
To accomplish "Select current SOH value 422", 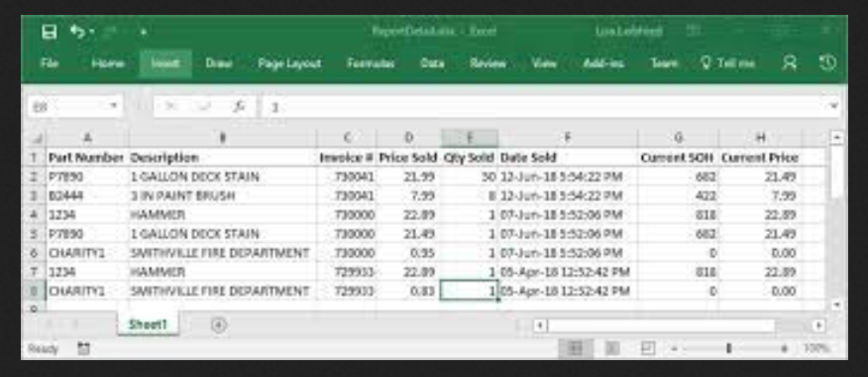I will click(x=678, y=195).
